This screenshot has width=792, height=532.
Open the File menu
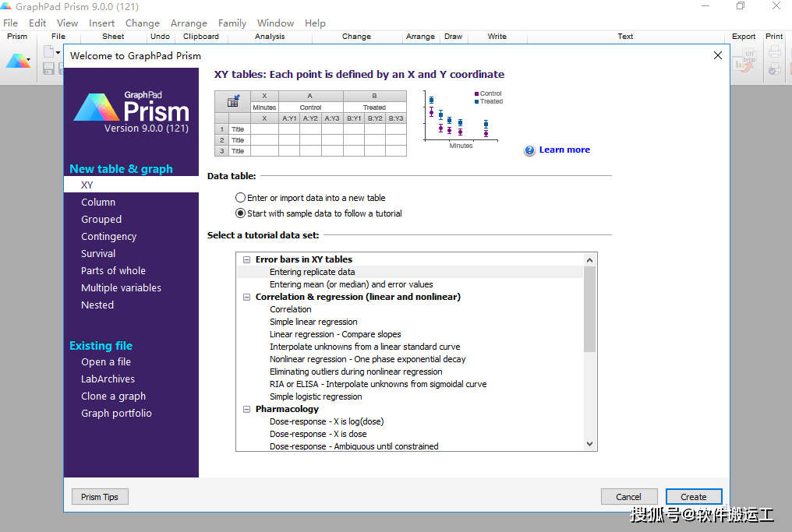click(11, 23)
